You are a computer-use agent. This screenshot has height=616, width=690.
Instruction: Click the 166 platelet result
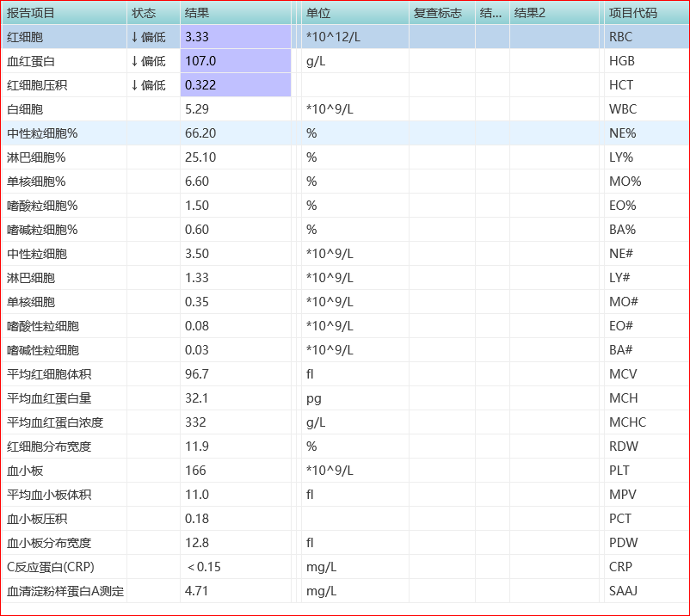coord(195,471)
